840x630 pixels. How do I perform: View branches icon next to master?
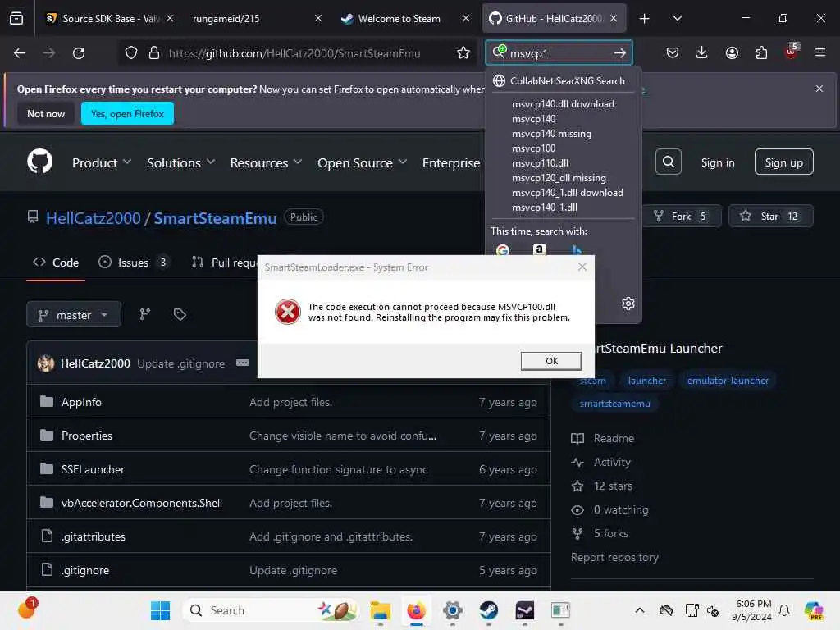pyautogui.click(x=144, y=314)
